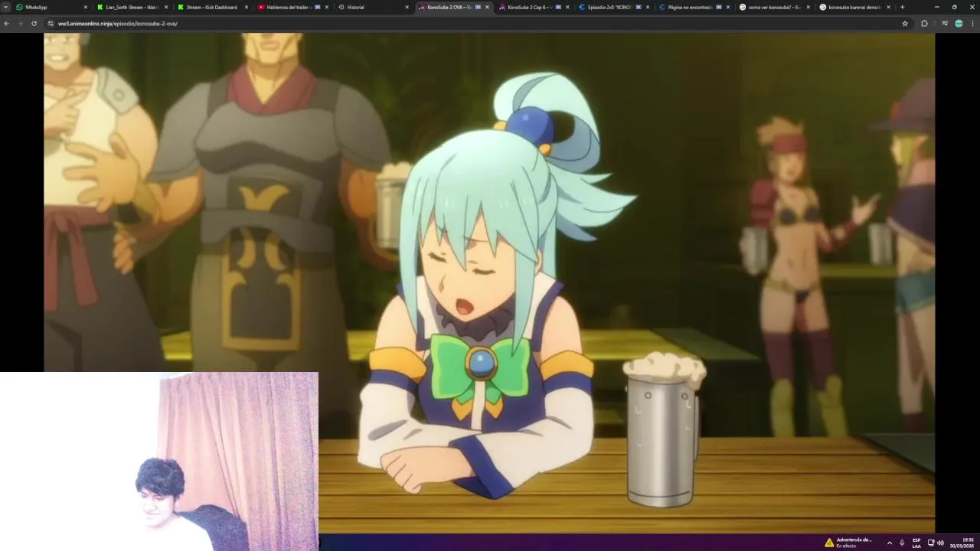Open the Advertencia de... taskbar notification
Image resolution: width=980 pixels, height=551 pixels.
[848, 543]
